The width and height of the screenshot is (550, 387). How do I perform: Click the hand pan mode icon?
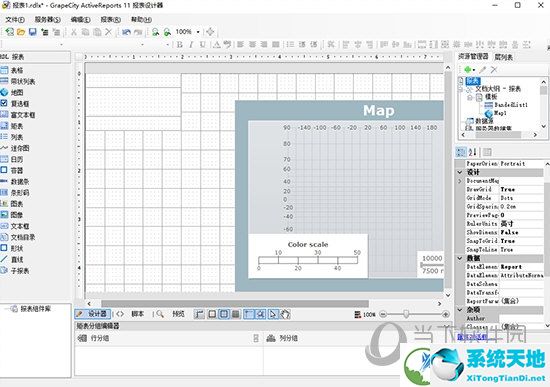pos(285,314)
